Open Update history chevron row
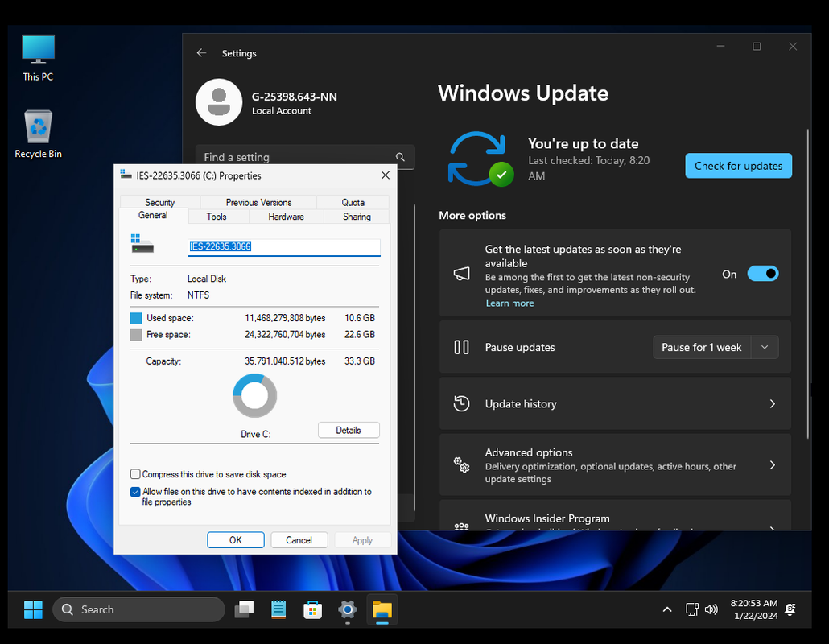829x644 pixels. [x=615, y=403]
